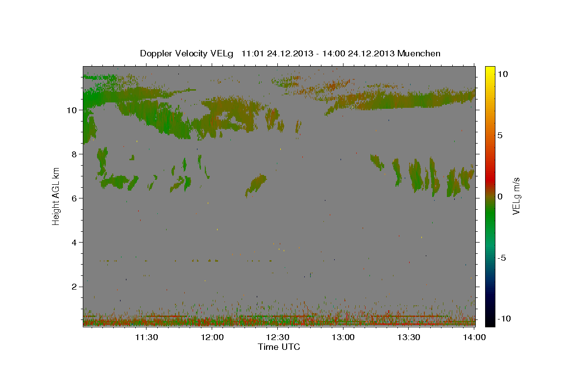Image resolution: width=588 pixels, height=392 pixels.
Task: Click the colorbar tick label -5
Action: 502,258
